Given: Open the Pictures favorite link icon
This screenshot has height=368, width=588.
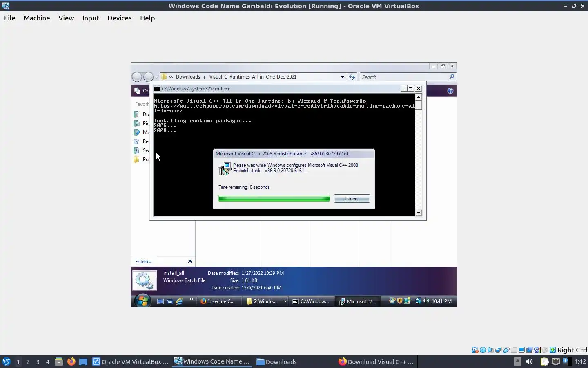Looking at the screenshot, I should click(x=137, y=123).
